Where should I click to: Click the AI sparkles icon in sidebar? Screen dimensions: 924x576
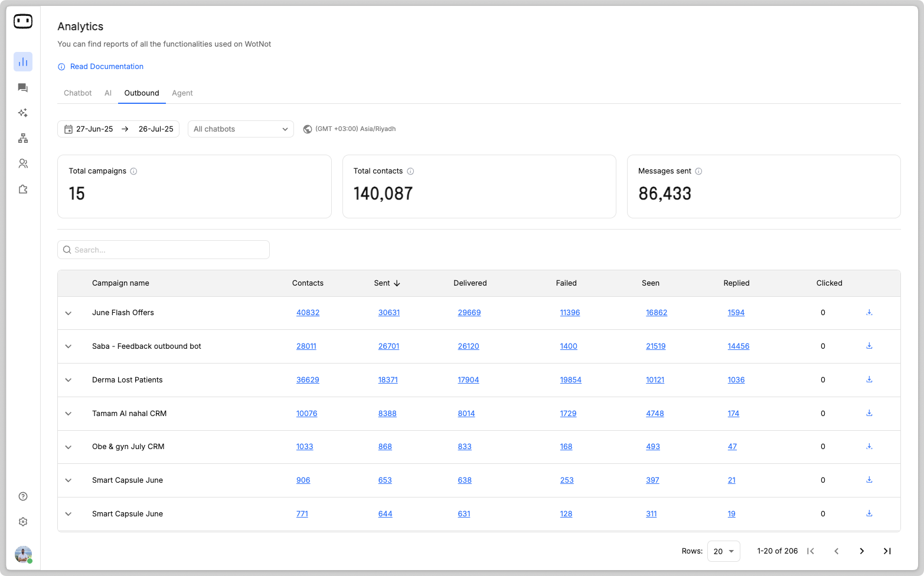[23, 113]
